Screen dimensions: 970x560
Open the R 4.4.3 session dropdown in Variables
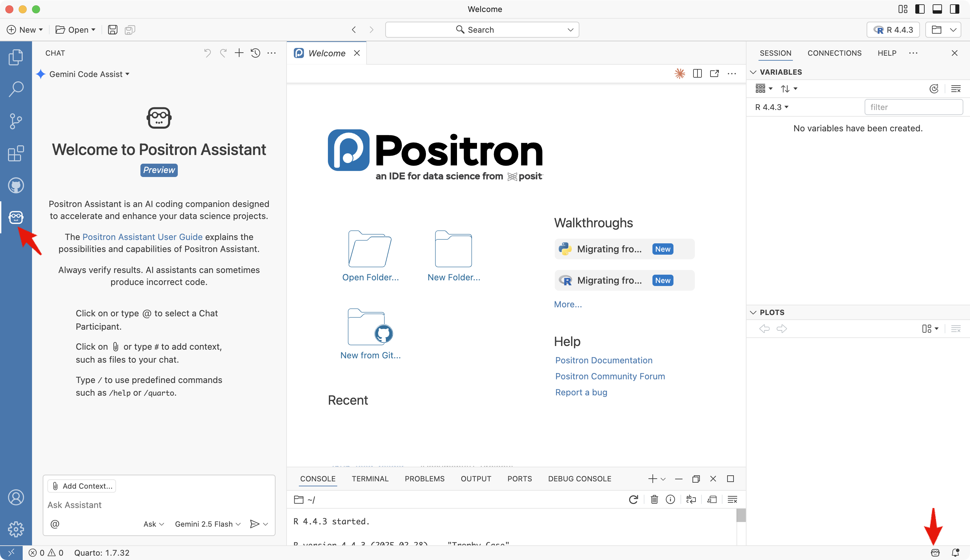tap(772, 107)
